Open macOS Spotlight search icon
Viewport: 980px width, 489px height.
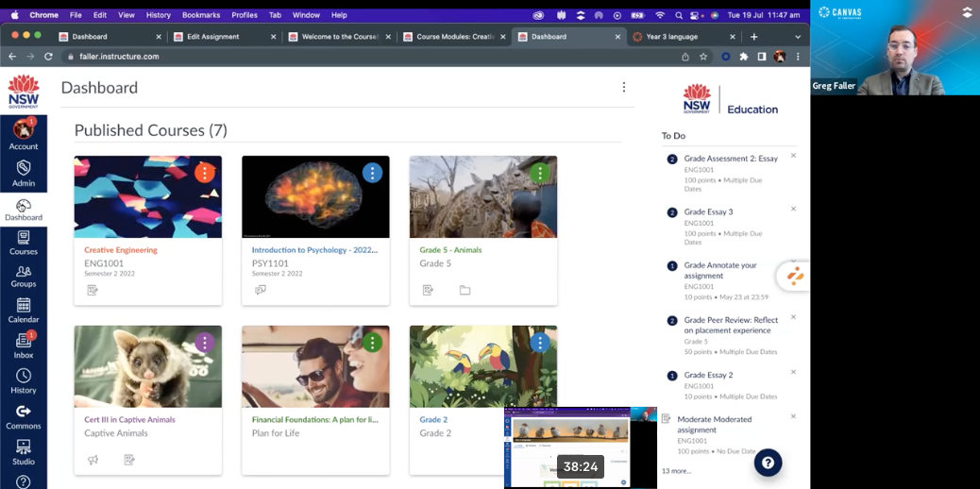tap(679, 15)
